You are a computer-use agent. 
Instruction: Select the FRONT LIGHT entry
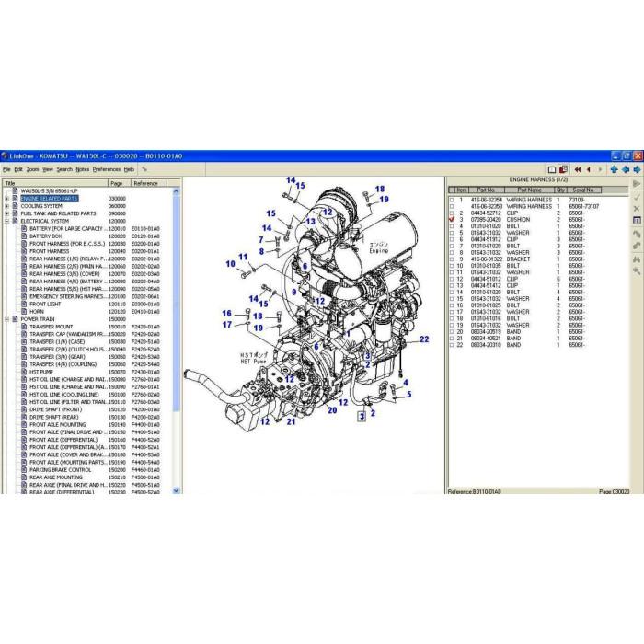click(45, 304)
